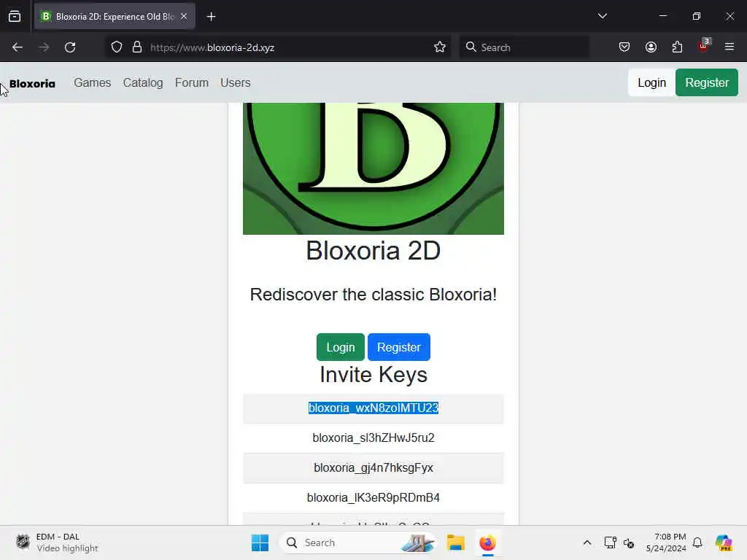747x560 pixels.
Task: Open clock and date 7:08 PM
Action: (666, 542)
